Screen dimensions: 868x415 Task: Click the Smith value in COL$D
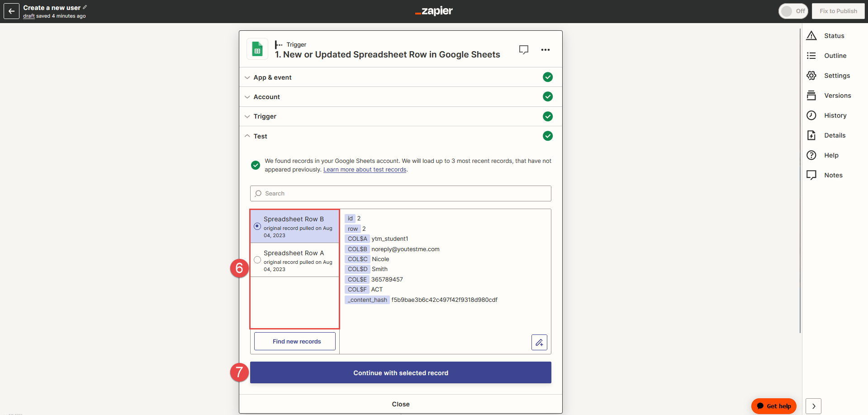pos(379,269)
